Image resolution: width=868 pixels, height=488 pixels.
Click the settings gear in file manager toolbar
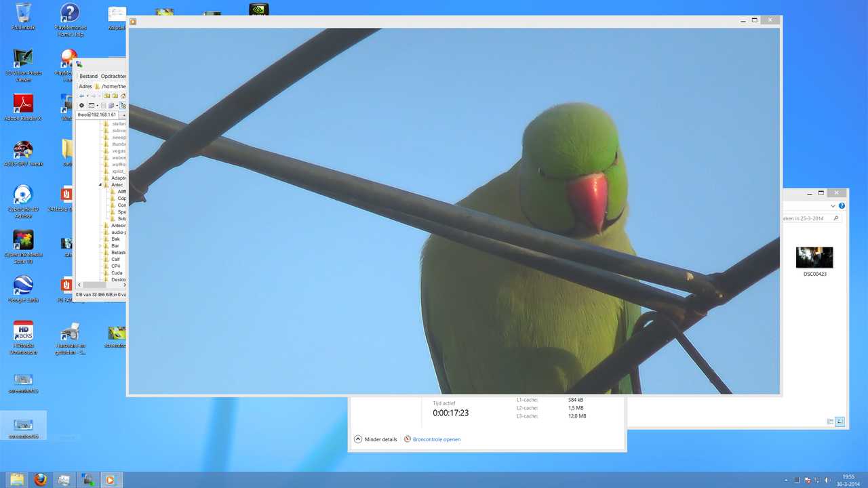click(x=82, y=105)
